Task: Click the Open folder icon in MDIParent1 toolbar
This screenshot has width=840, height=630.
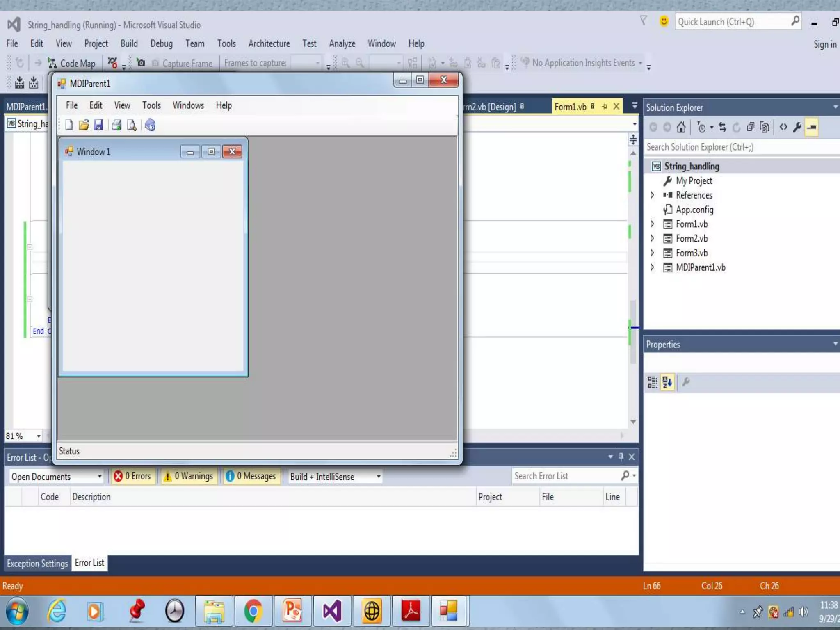Action: point(84,125)
